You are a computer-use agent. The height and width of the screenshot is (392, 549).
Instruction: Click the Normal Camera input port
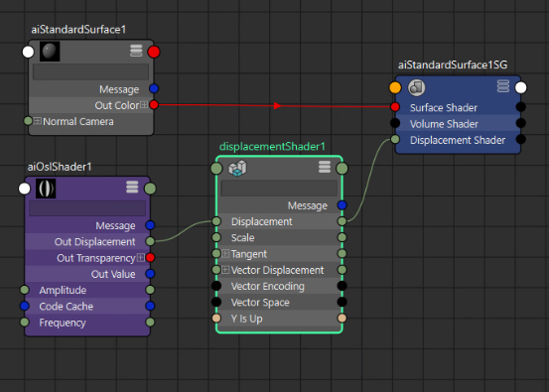pos(28,121)
